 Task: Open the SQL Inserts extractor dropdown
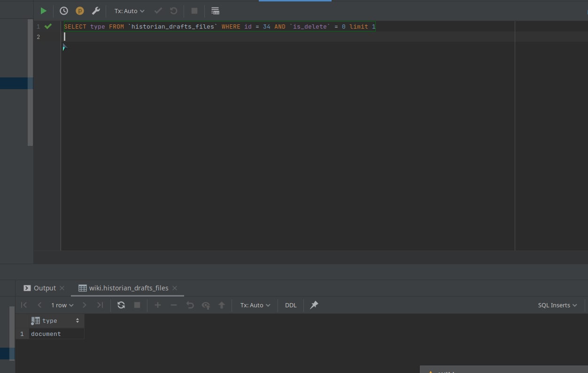tap(557, 305)
